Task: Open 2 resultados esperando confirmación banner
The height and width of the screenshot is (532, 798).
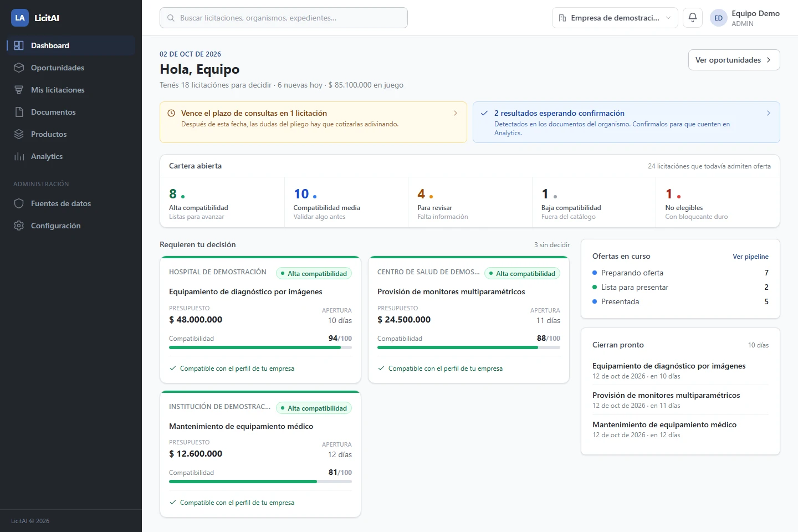Action: pos(626,122)
